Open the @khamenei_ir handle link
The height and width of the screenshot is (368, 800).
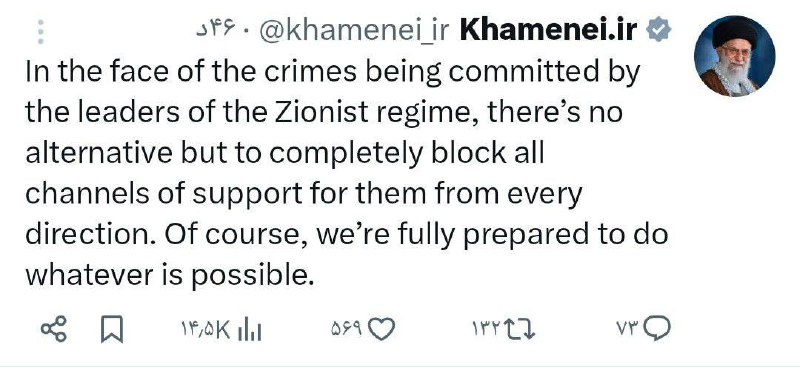click(354, 32)
